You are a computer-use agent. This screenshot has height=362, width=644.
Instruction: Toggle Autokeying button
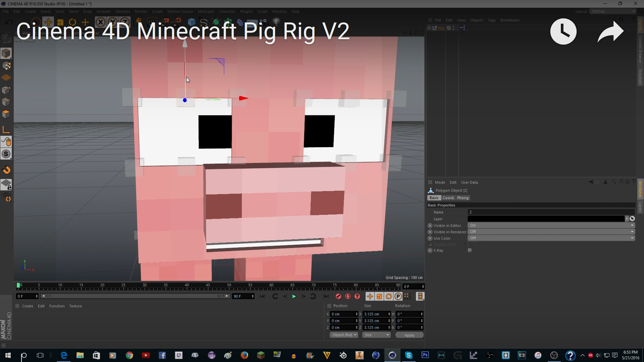pyautogui.click(x=348, y=296)
